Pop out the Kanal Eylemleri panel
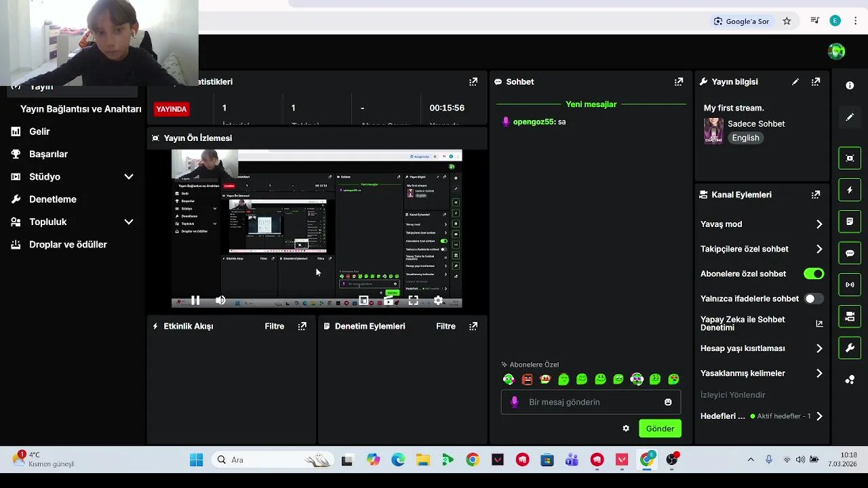This screenshot has width=868, height=488. pos(816,195)
